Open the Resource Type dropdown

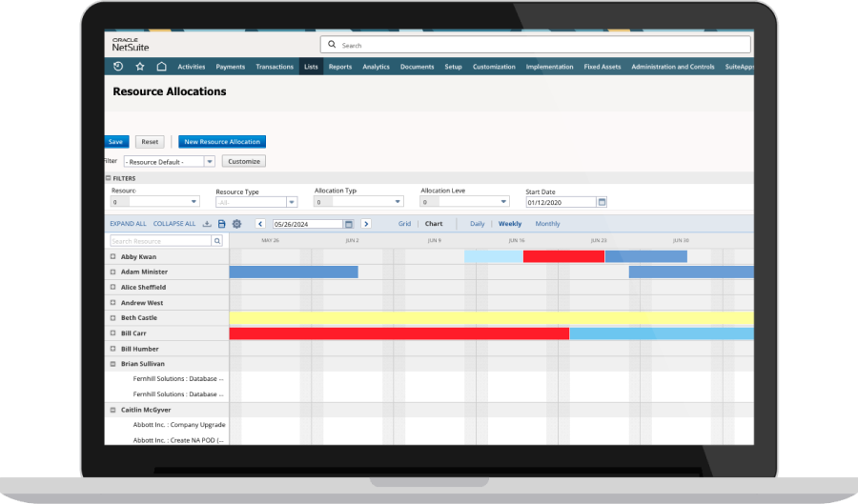pos(292,202)
